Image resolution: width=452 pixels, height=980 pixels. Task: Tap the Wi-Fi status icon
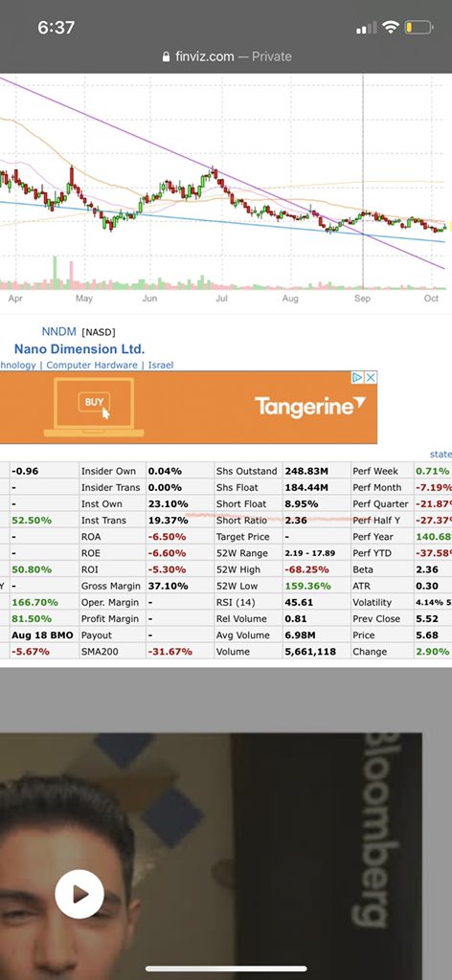pos(391,28)
